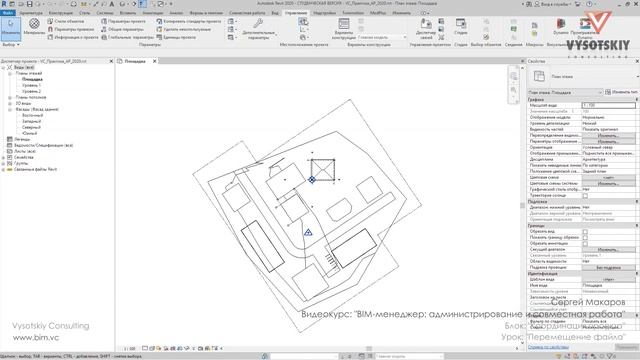Open the Вид ribbon tab
Viewport: 640px width, 360px height.
pos(275,13)
